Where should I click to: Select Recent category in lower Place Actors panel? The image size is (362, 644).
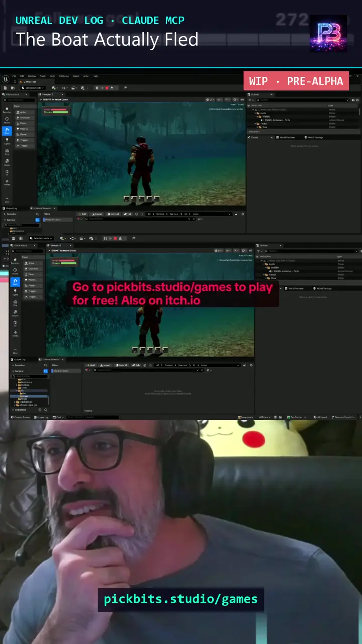click(15, 271)
